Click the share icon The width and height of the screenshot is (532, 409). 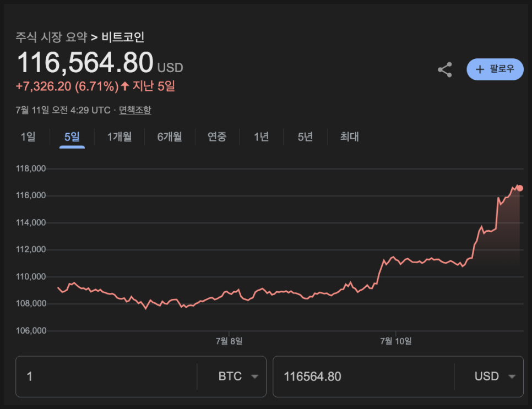click(x=445, y=69)
